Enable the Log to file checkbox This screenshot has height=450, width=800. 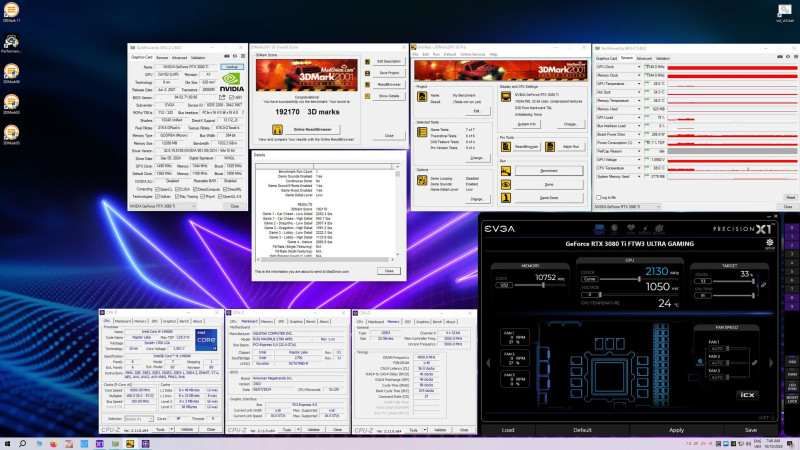[x=598, y=197]
